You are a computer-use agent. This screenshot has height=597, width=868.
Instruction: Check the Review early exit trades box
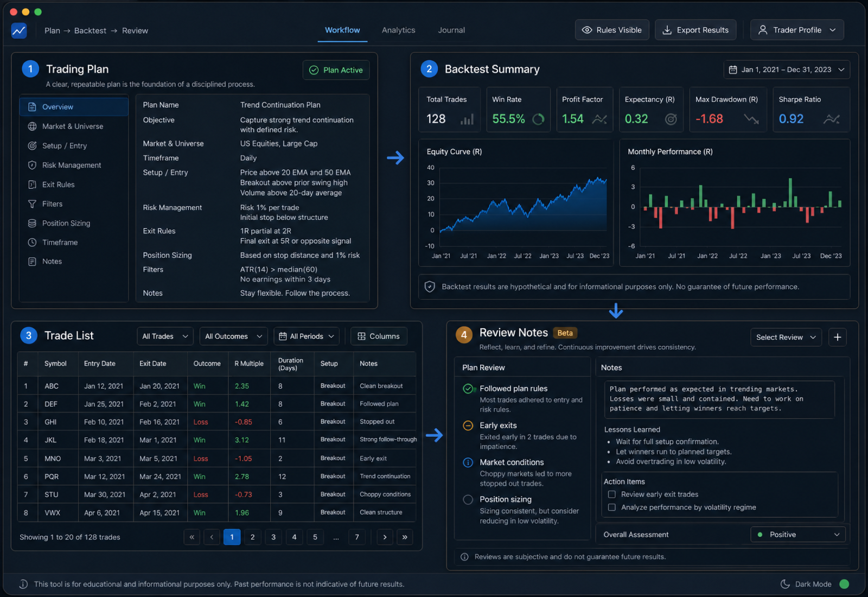coord(612,494)
